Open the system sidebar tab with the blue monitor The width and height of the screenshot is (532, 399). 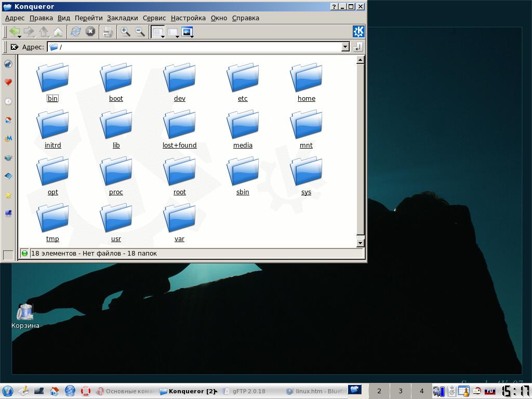[8, 214]
